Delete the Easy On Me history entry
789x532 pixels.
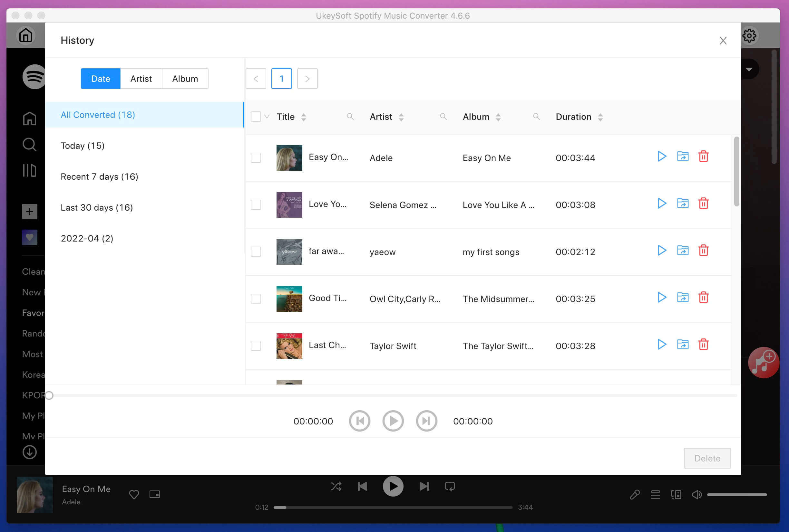coord(704,157)
